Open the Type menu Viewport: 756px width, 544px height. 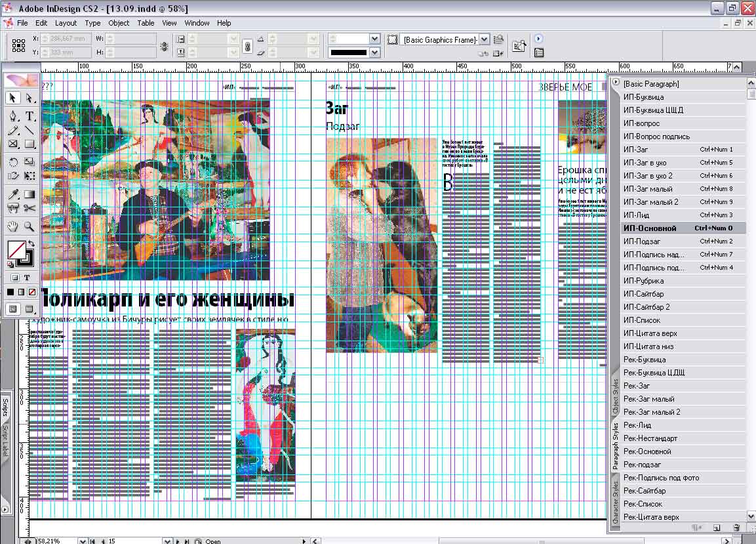tap(92, 23)
